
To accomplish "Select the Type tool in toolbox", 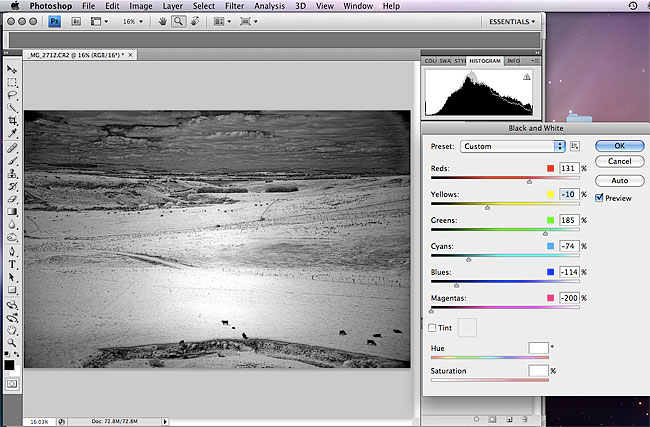I will pos(12,264).
